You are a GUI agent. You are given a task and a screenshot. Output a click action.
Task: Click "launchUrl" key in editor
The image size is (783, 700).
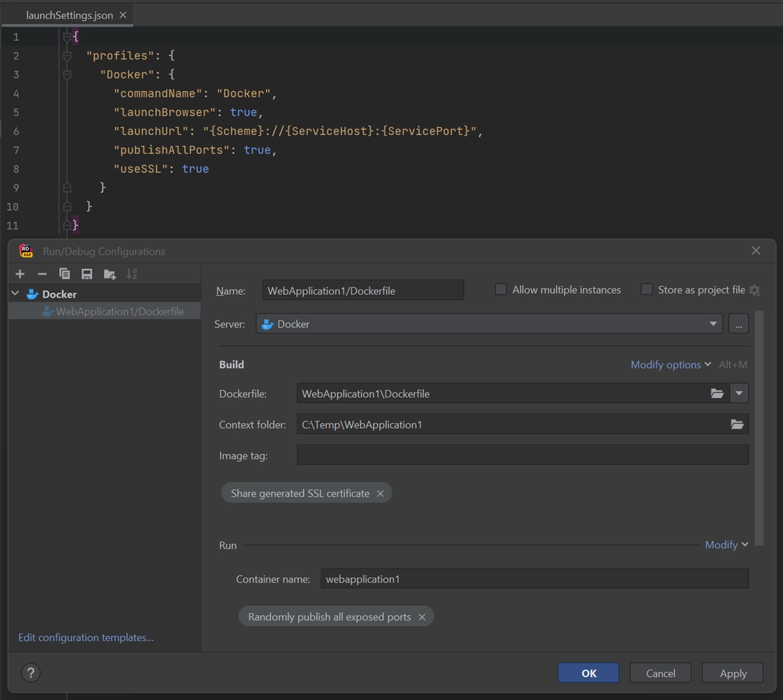(151, 131)
